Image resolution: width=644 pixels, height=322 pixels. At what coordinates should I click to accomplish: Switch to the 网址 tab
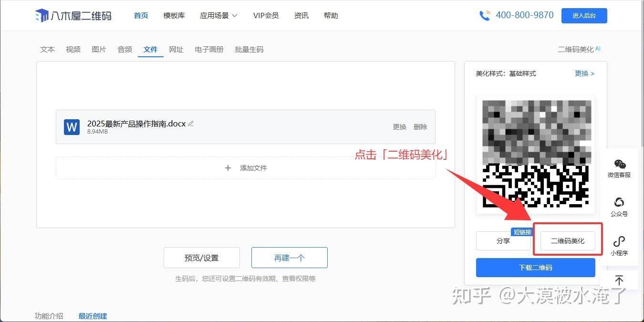click(177, 50)
